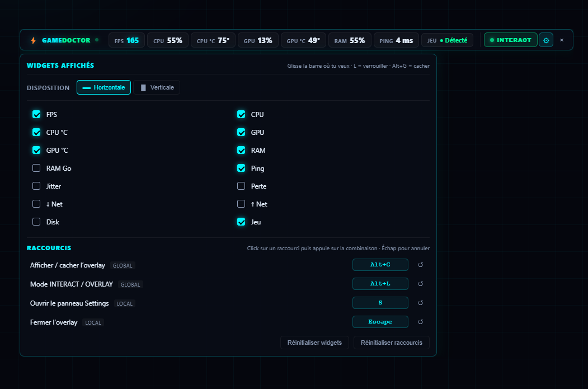Click the PING 4 ms widget
Image resolution: width=588 pixels, height=389 pixels.
click(x=396, y=40)
